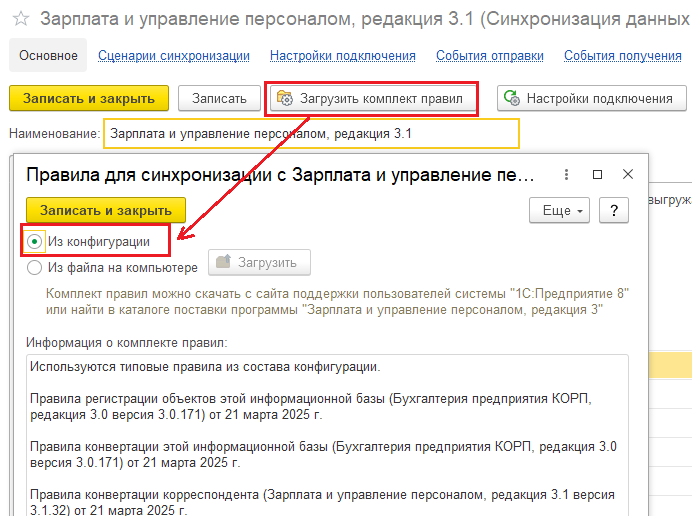Go to Сценарии синхронизации link
692x516 pixels.
[173, 56]
